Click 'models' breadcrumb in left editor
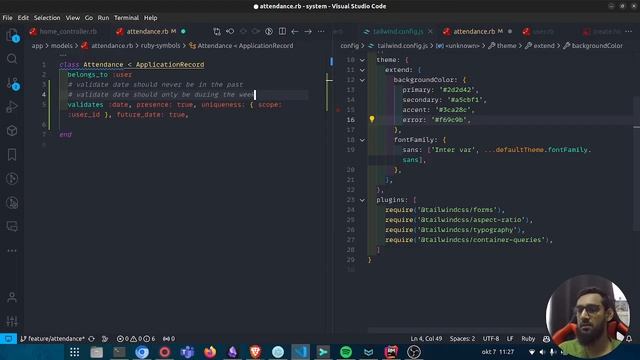The image size is (640, 360). click(62, 46)
